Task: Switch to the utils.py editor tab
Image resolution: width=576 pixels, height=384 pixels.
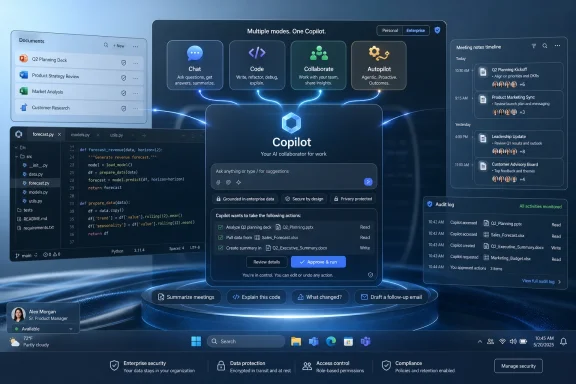Action: coord(116,135)
